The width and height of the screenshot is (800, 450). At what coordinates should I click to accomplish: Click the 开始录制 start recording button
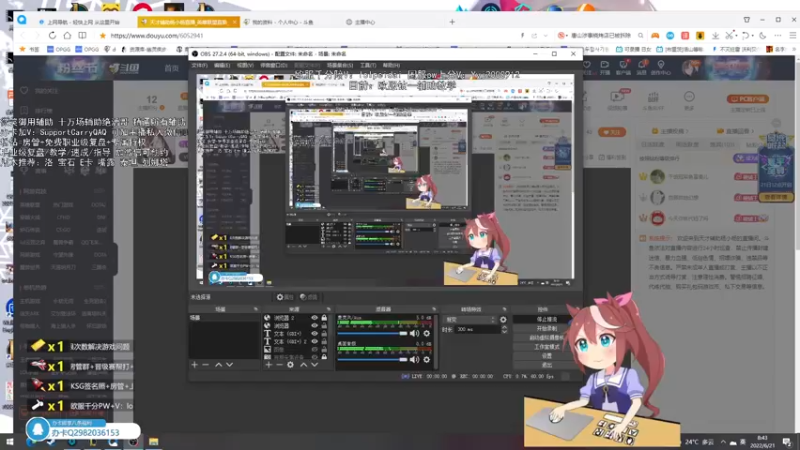[546, 329]
